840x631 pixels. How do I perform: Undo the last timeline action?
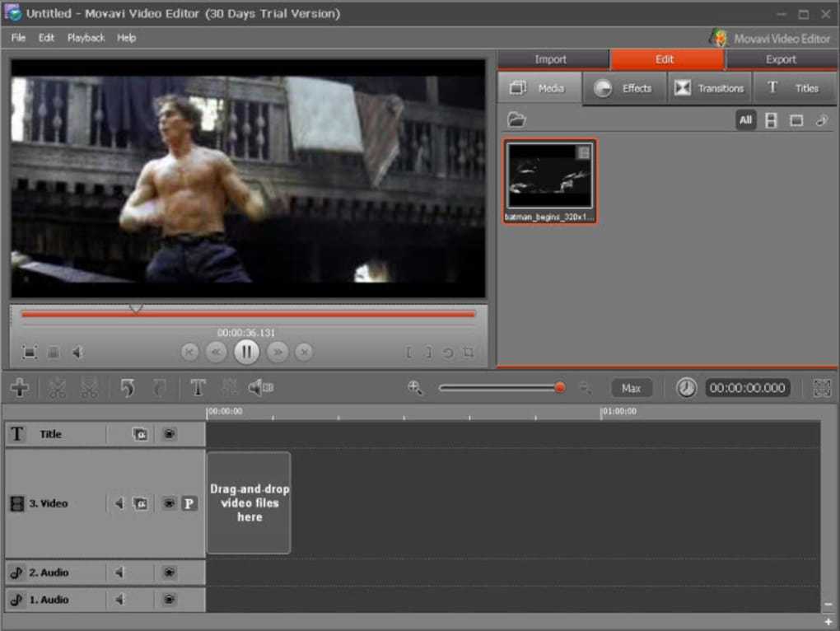(128, 387)
